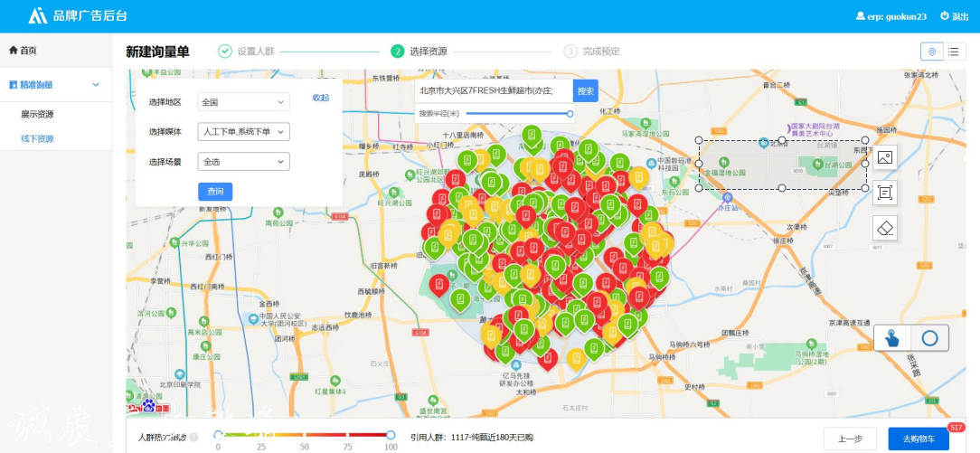Click the 查询 button
The image size is (980, 453).
click(x=215, y=192)
